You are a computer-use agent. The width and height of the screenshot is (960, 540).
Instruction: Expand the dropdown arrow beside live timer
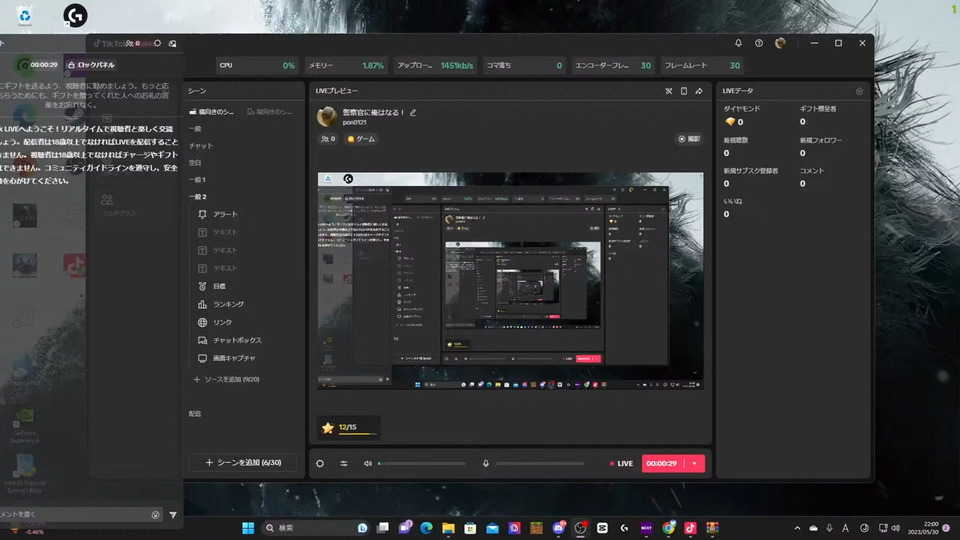coord(694,463)
